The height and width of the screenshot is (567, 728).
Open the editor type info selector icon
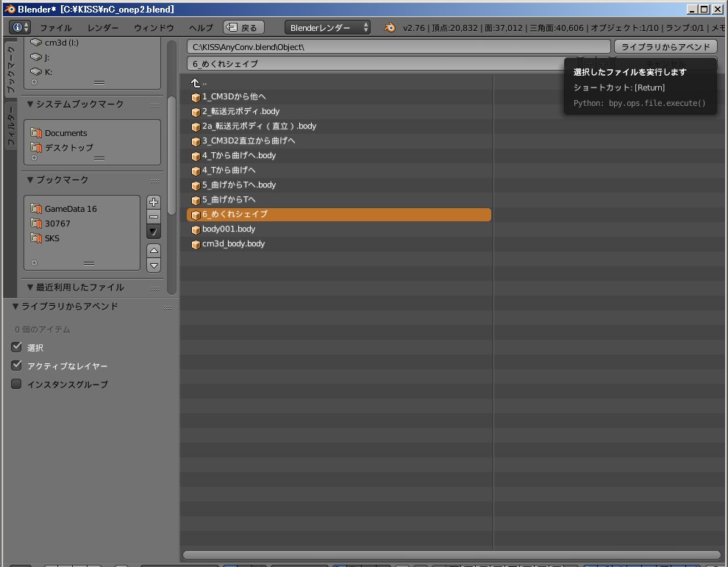point(21,27)
